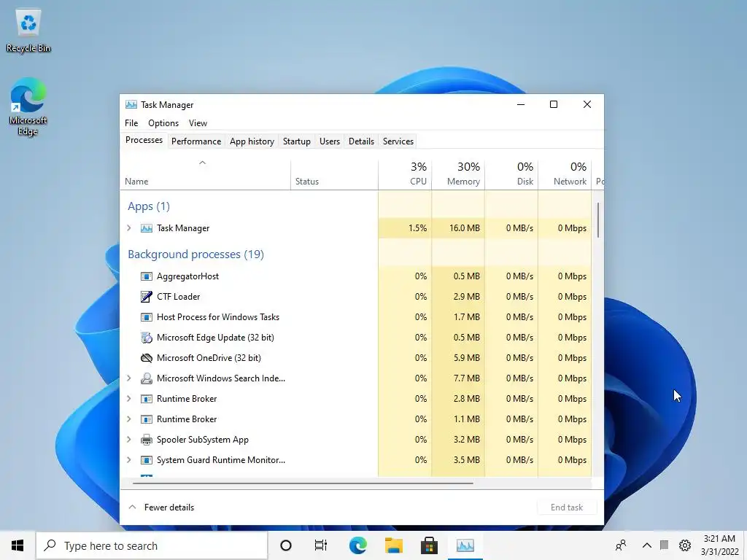The image size is (747, 560).
Task: Open the Start menu Windows button
Action: click(x=18, y=545)
